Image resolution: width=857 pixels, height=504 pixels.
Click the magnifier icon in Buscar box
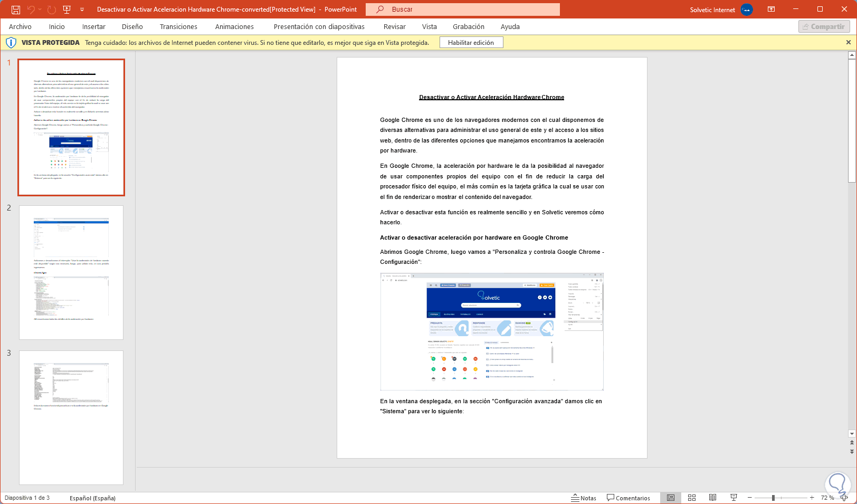pos(380,9)
